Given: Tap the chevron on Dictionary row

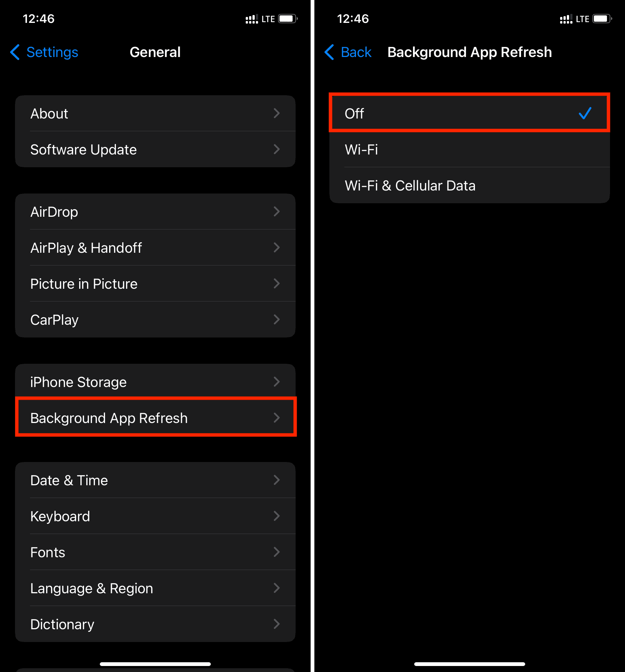Looking at the screenshot, I should coord(277,624).
